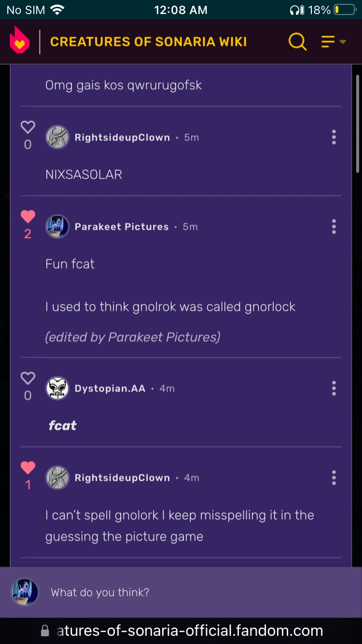Open Parakeet Pictures username link
This screenshot has width=362, height=644.
pyautogui.click(x=122, y=227)
